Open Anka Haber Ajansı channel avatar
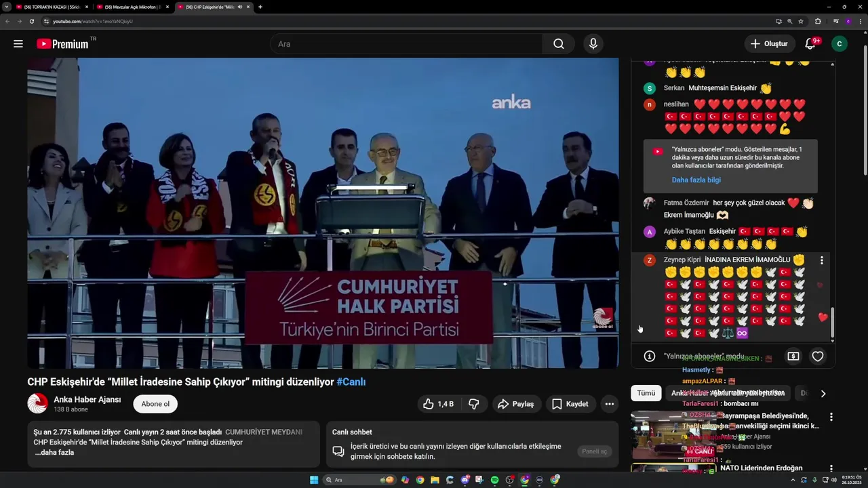Image resolution: width=868 pixels, height=488 pixels. click(x=37, y=403)
